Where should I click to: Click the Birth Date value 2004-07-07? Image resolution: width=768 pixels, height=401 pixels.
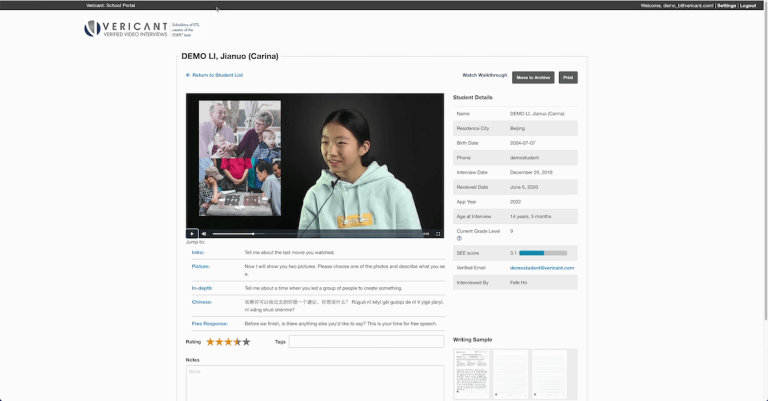click(523, 143)
